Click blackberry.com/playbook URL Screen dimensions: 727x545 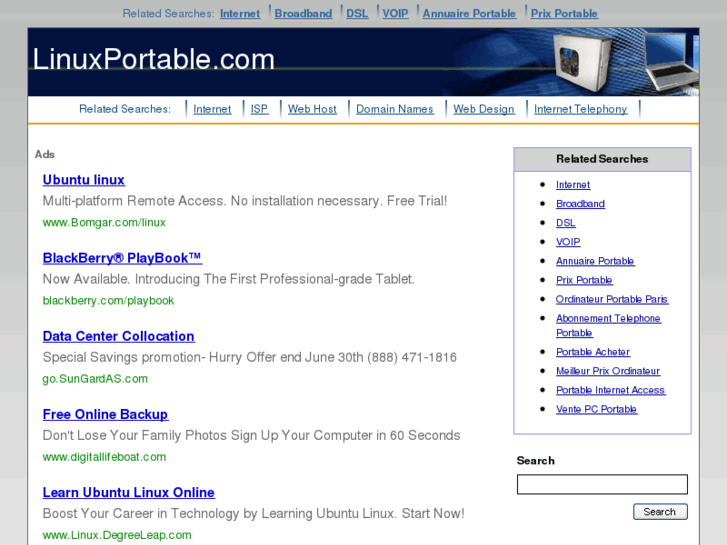click(x=108, y=301)
